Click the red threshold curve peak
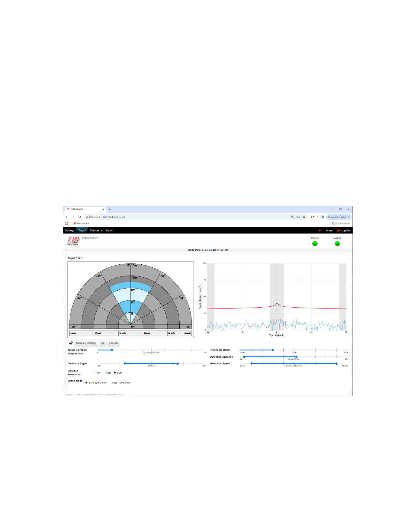Image resolution: width=411 pixels, height=532 pixels. pos(277,304)
